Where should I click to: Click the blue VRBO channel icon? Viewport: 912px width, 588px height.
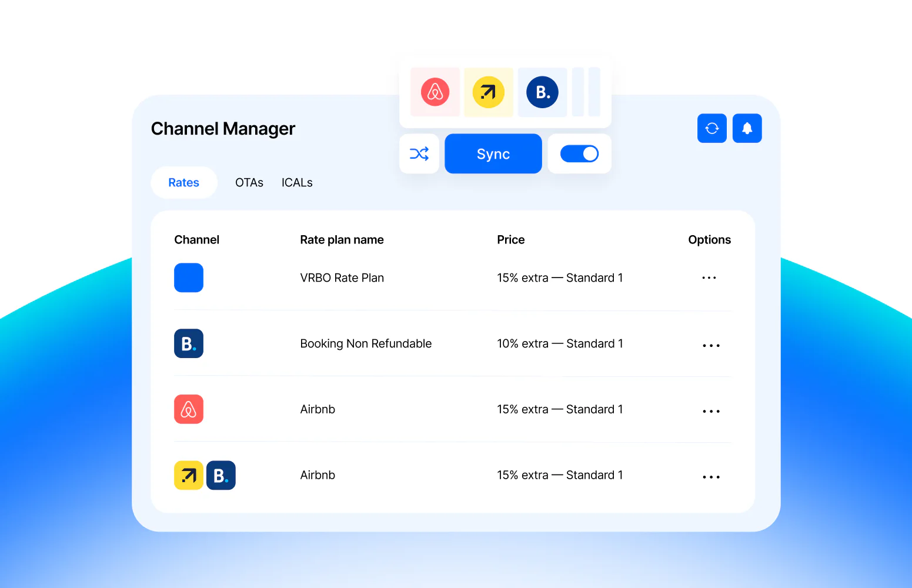tap(189, 278)
